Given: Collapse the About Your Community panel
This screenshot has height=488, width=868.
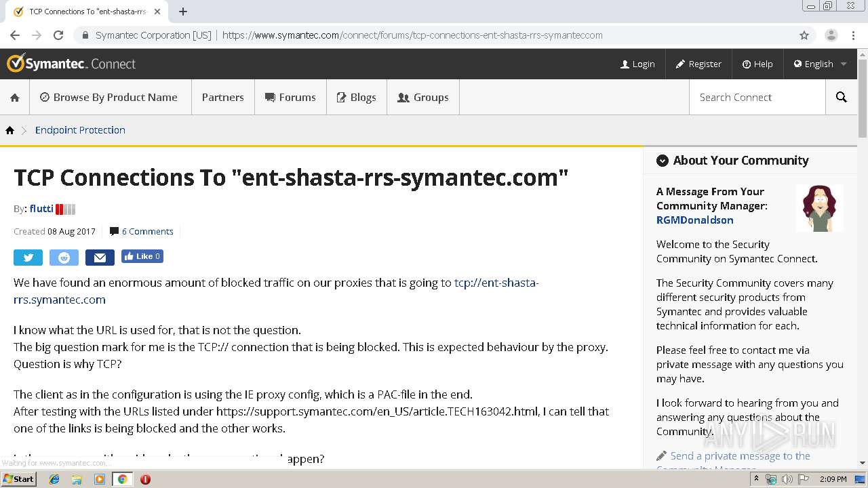Looking at the screenshot, I should tap(662, 161).
